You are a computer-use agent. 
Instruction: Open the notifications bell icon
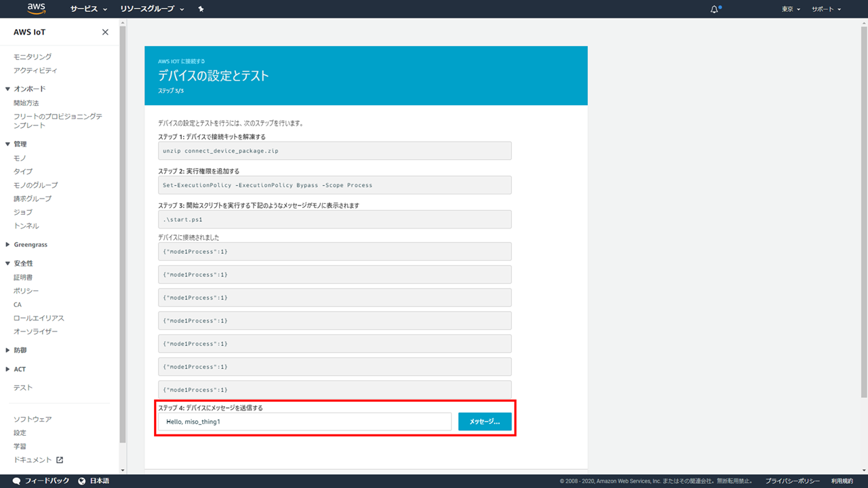tap(715, 9)
